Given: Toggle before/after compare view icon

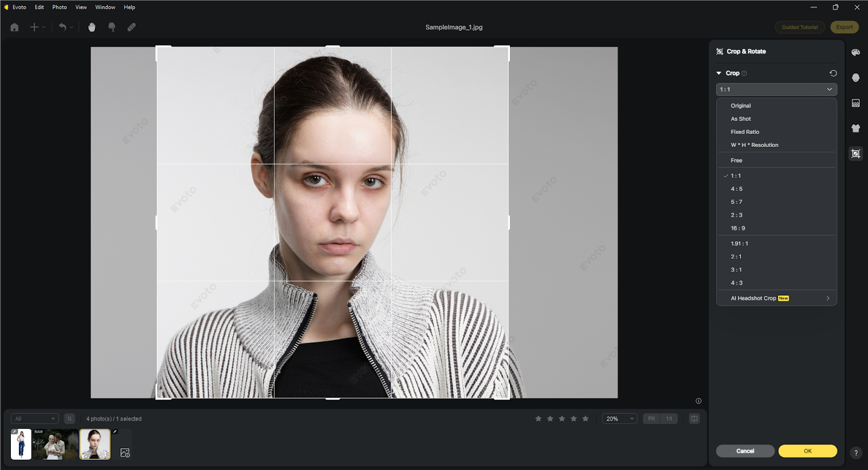Looking at the screenshot, I should click(694, 419).
